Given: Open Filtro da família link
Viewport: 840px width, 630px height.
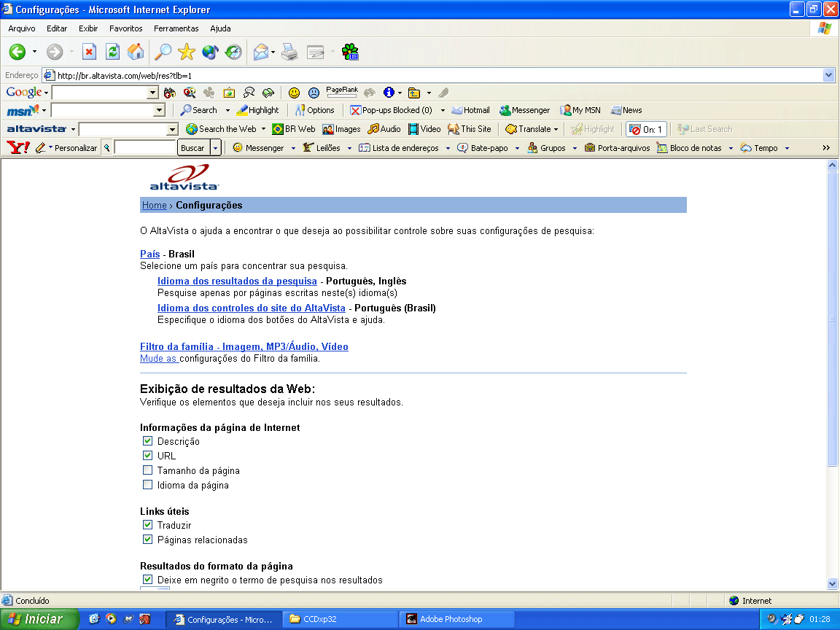Looking at the screenshot, I should 244,346.
